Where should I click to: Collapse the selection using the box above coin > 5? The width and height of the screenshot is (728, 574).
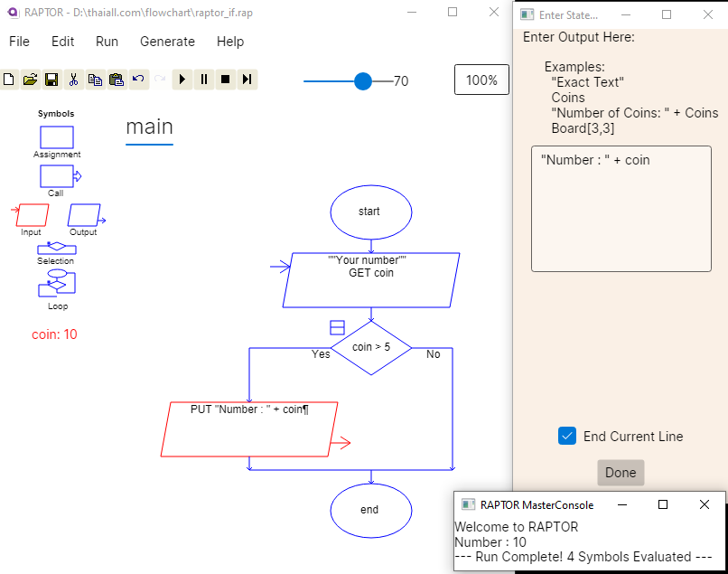[x=337, y=327]
